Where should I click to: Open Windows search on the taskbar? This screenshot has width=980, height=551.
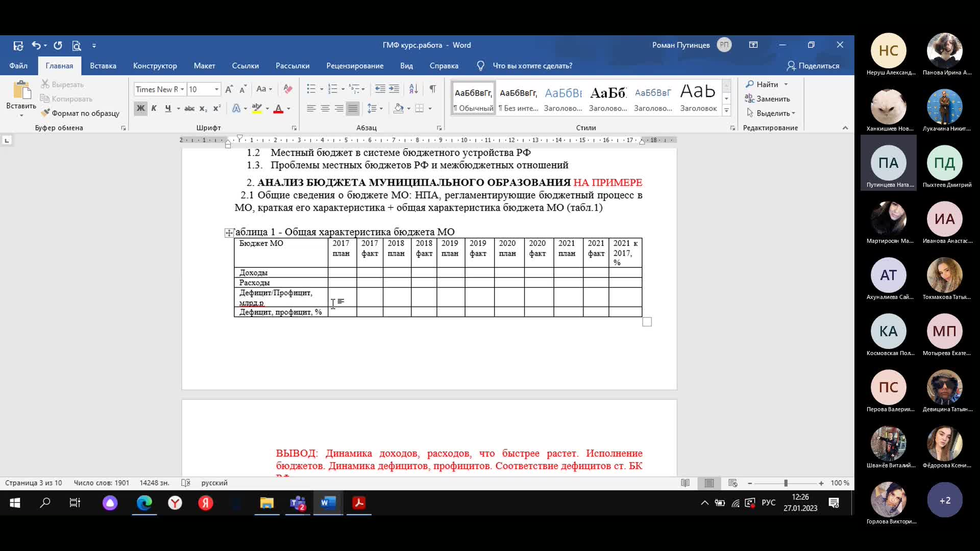point(45,503)
